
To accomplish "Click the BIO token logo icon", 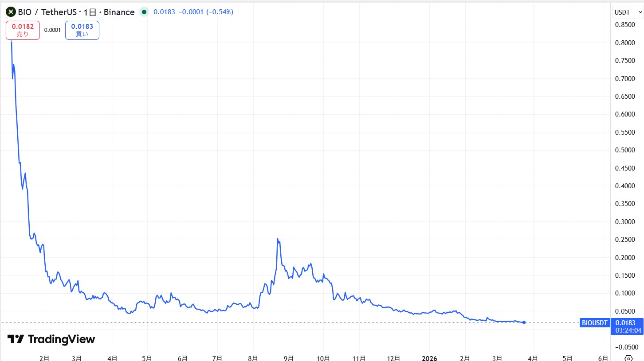I will (x=10, y=12).
